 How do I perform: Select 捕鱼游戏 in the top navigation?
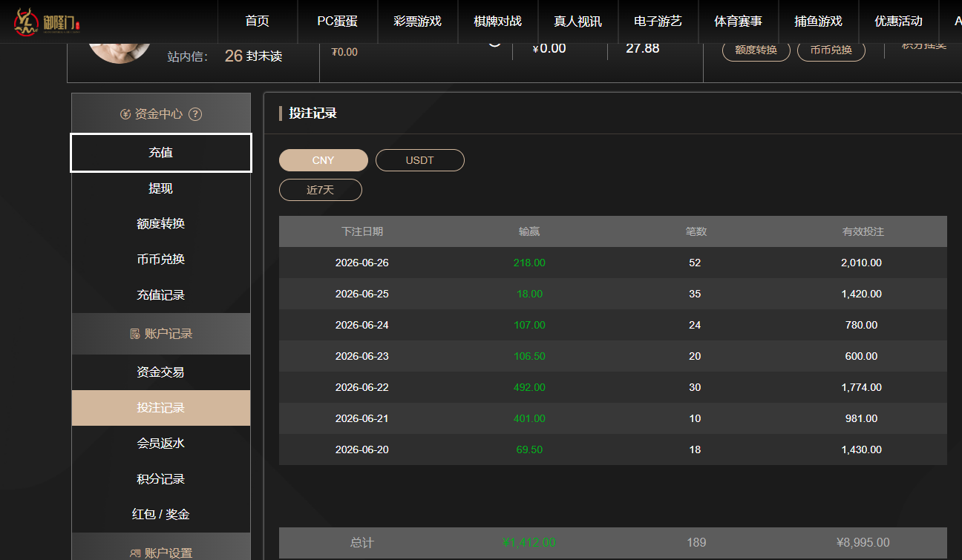click(x=819, y=22)
